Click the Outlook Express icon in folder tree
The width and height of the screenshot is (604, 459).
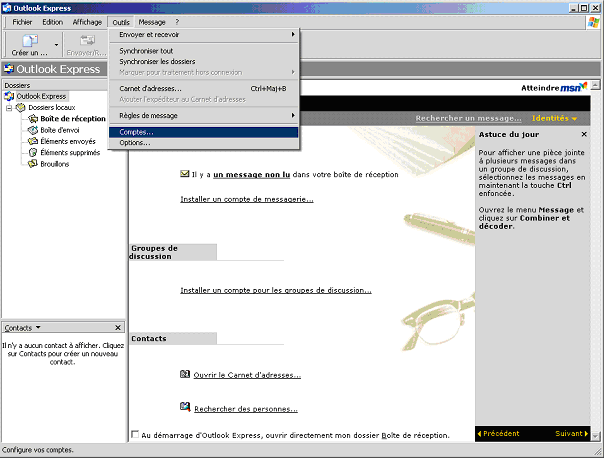coord(9,96)
